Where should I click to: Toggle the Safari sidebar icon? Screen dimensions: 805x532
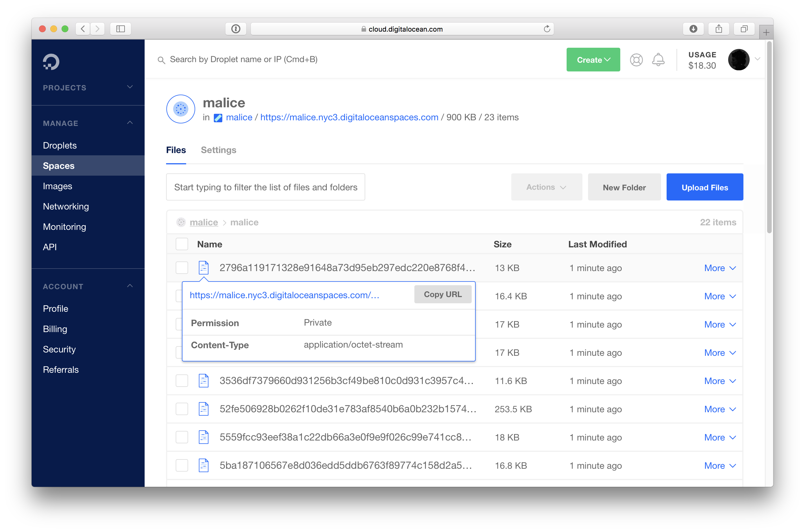[121, 29]
